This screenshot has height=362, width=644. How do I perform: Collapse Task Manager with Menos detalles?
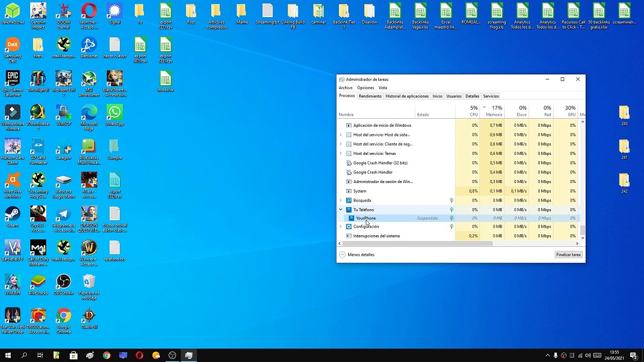(x=357, y=255)
